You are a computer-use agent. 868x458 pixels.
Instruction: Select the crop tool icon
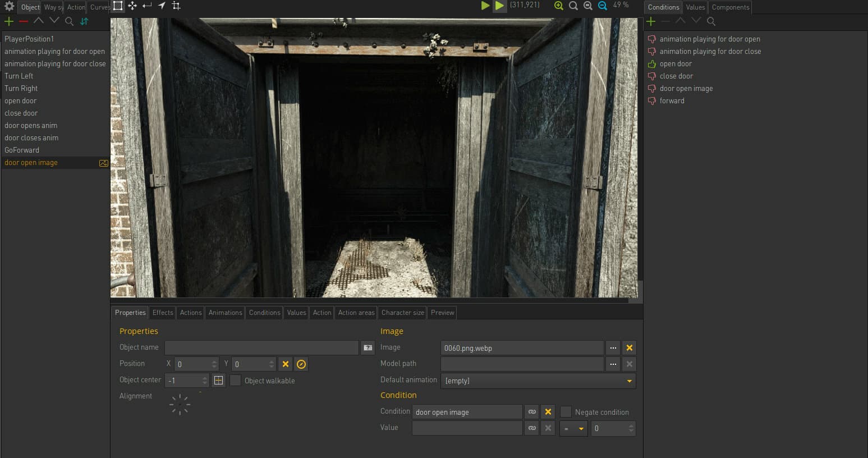pos(176,6)
